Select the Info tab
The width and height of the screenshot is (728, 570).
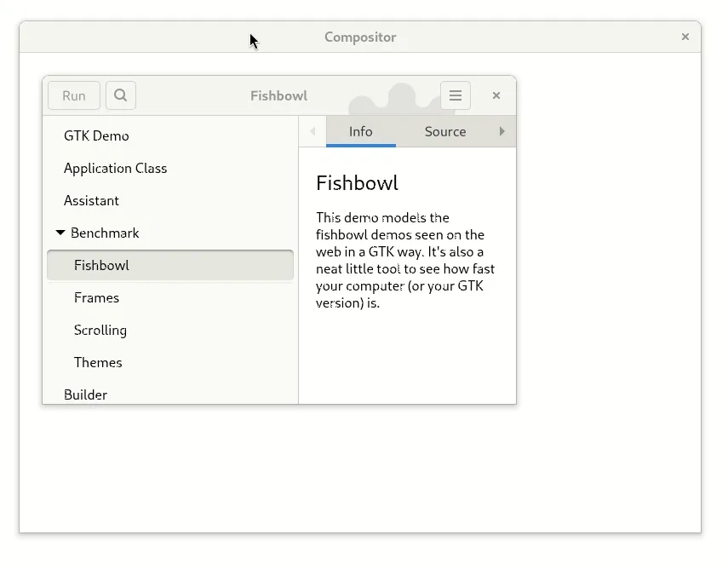[361, 131]
